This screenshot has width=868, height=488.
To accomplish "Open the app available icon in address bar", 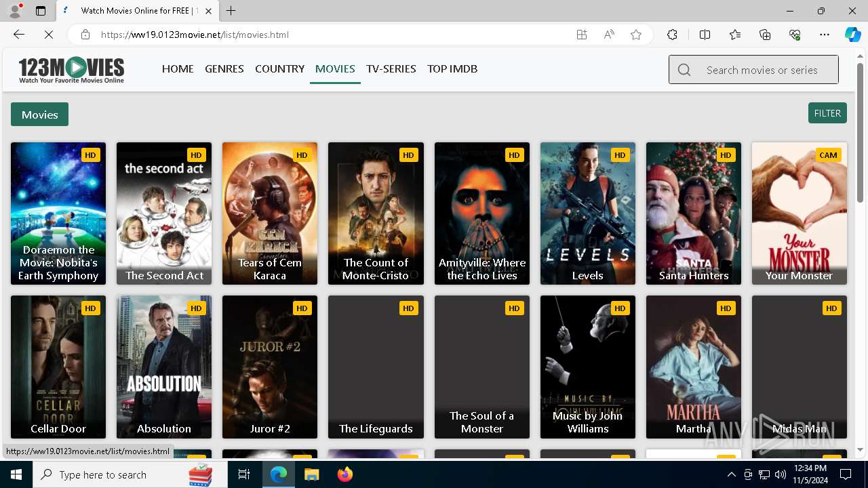I will [582, 35].
